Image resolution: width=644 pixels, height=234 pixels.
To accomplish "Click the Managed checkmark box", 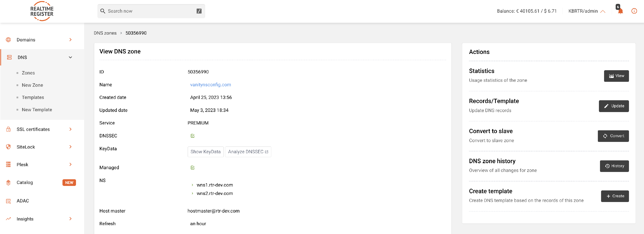I will tap(193, 167).
